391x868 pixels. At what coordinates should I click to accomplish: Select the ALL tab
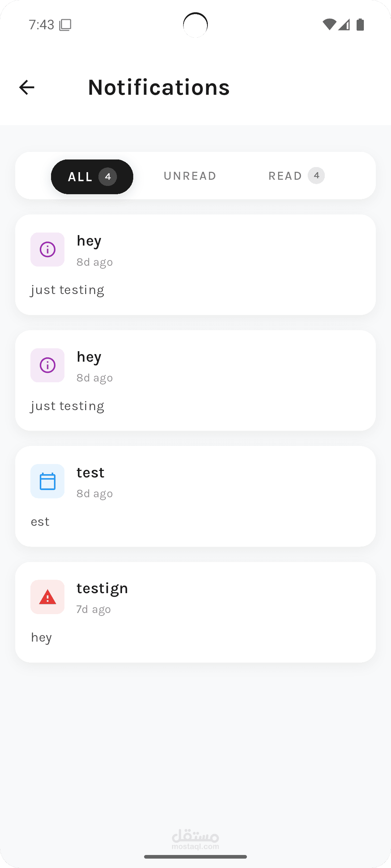click(x=92, y=177)
